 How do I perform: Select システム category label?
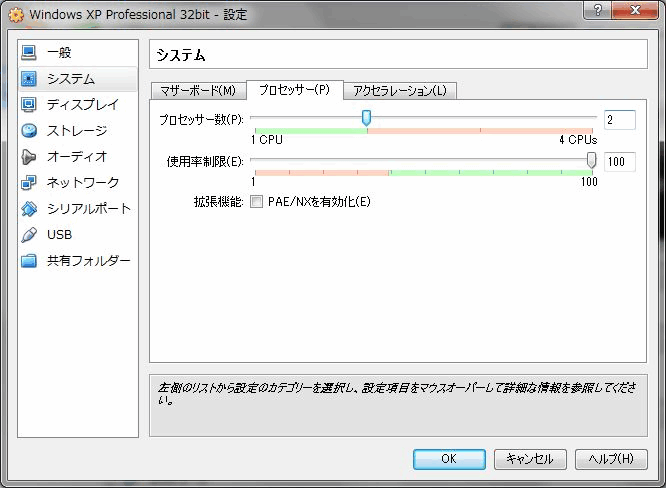71,79
